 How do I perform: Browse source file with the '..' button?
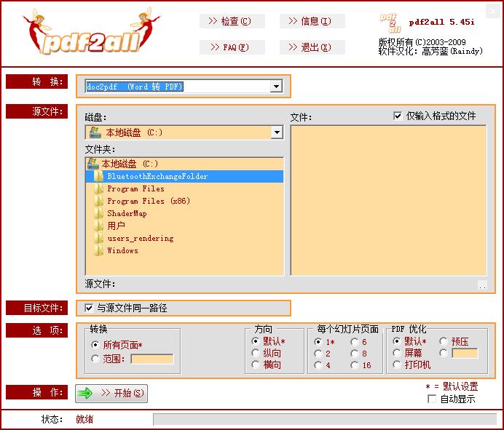(482, 285)
